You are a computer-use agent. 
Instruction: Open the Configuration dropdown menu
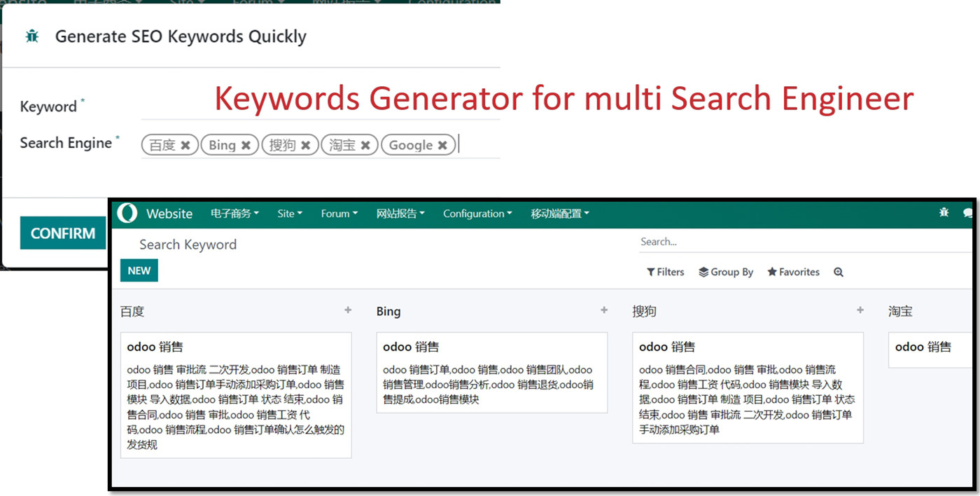tap(477, 214)
